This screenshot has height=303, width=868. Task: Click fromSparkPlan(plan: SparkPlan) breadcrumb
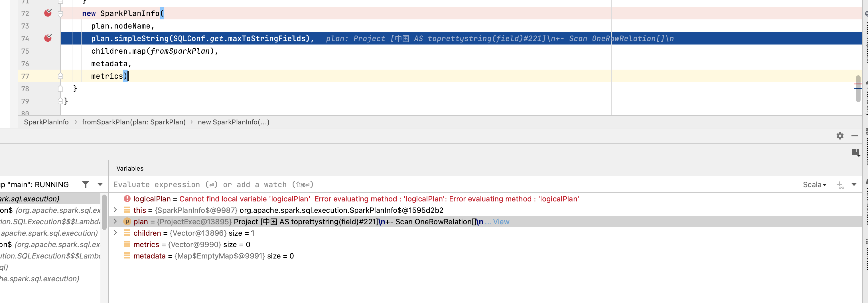tap(134, 122)
